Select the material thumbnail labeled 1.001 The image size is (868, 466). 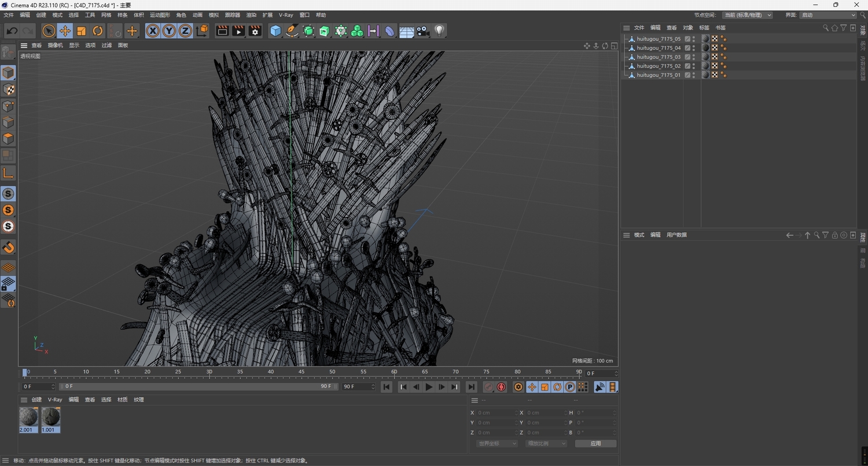[50, 417]
